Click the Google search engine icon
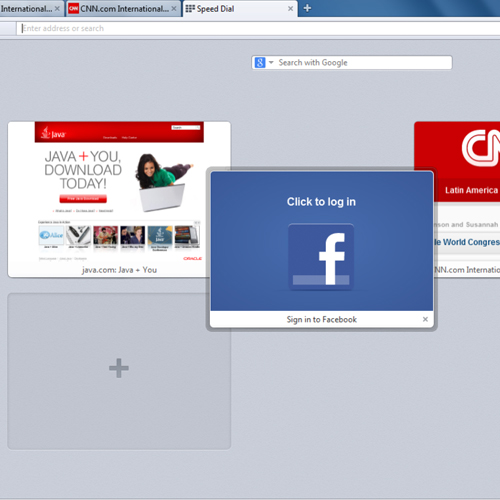500x500 pixels. click(260, 62)
